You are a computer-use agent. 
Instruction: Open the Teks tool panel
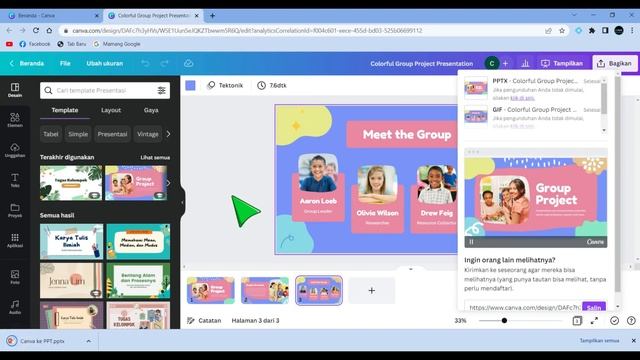pyautogui.click(x=15, y=180)
